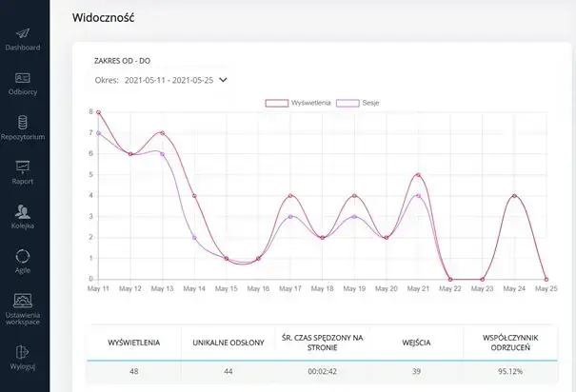Click the Unikalne odsłony column header

[228, 340]
